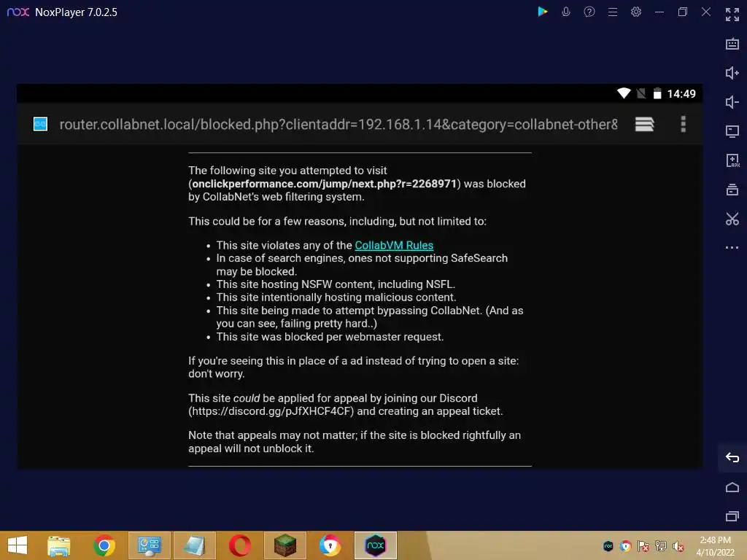Launch Google Chrome from the taskbar
The image size is (747, 560).
pyautogui.click(x=104, y=545)
